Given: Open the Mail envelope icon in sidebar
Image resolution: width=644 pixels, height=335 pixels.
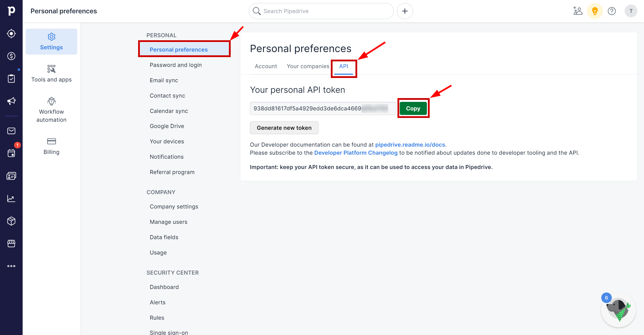Looking at the screenshot, I should pos(11,131).
